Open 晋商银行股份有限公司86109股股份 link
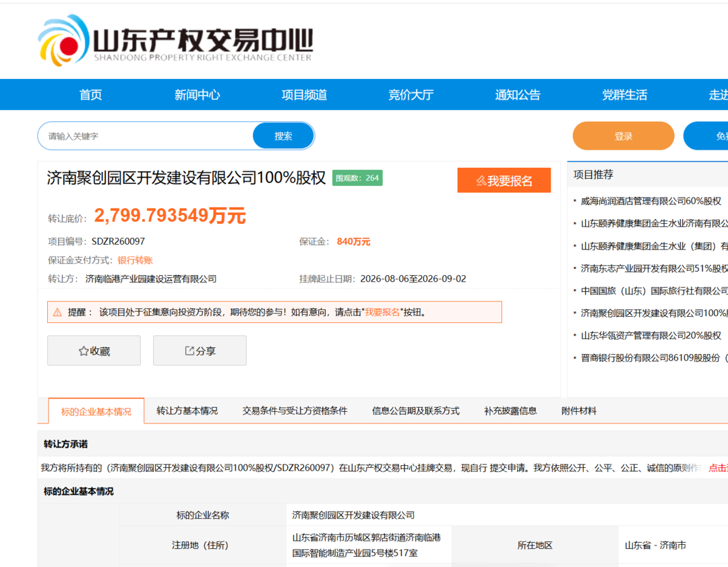Image resolution: width=728 pixels, height=567 pixels. tap(654, 357)
